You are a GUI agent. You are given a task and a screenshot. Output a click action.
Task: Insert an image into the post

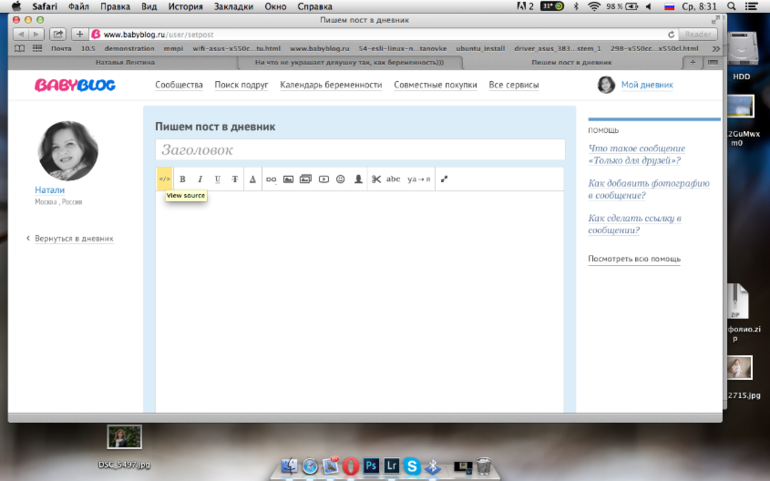tap(288, 179)
